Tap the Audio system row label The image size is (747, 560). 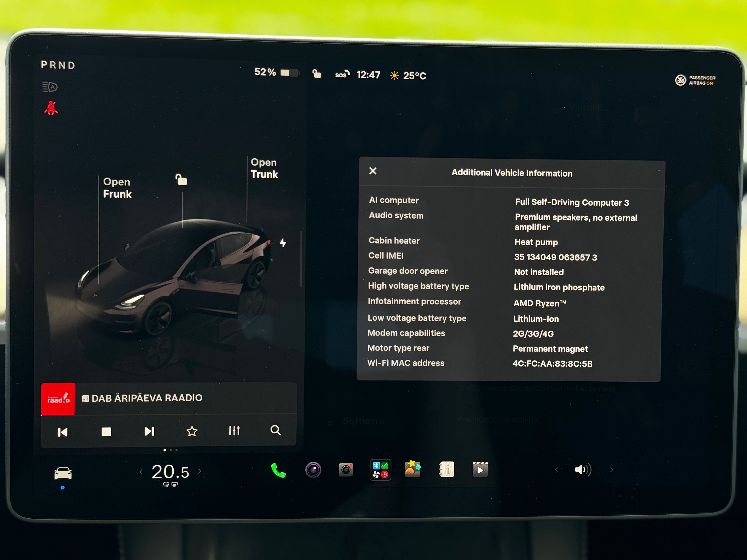[396, 216]
